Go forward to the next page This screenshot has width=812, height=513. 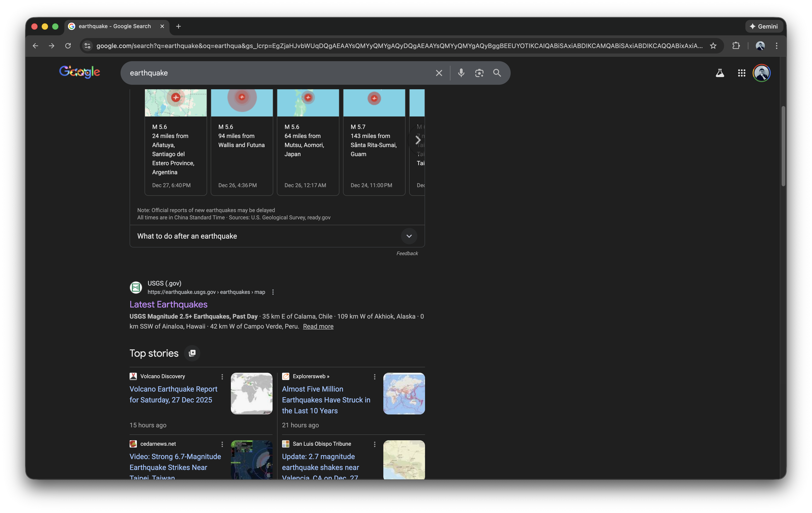point(52,46)
